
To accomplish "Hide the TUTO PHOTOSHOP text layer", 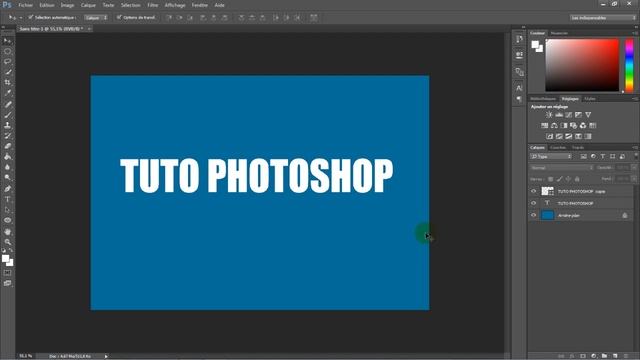I will 533,203.
